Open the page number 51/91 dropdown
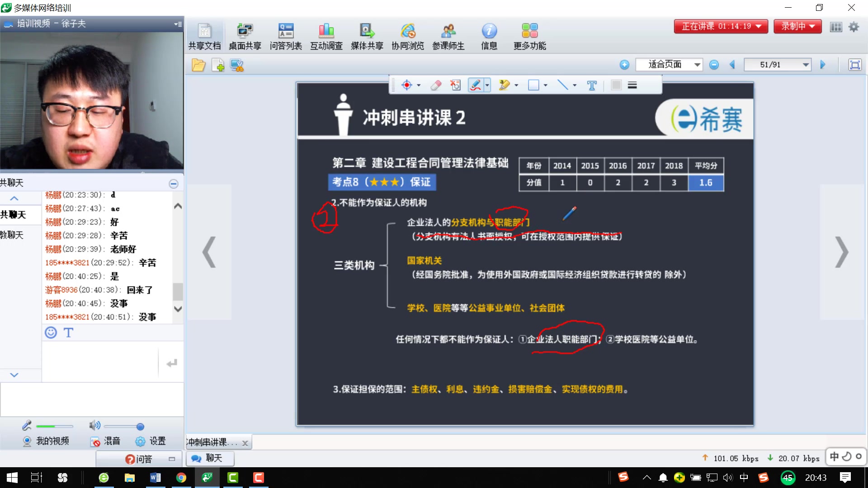Viewport: 868px width, 488px height. pyautogui.click(x=778, y=64)
